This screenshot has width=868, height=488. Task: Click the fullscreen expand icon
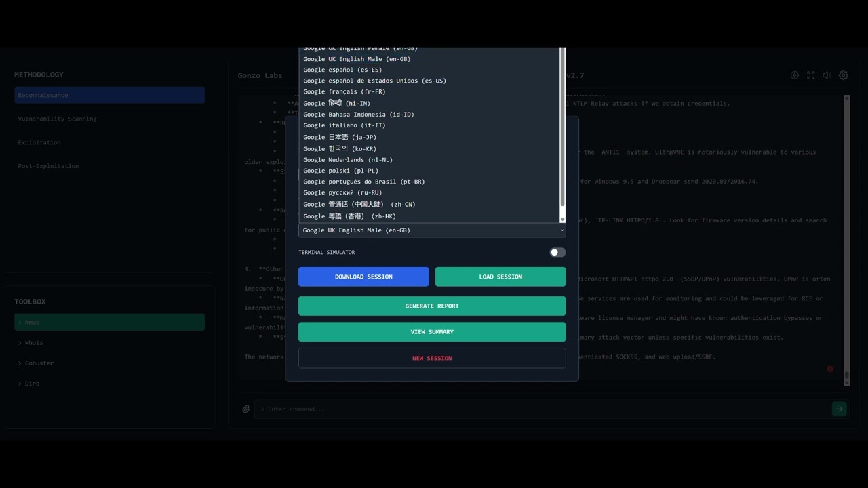(811, 75)
